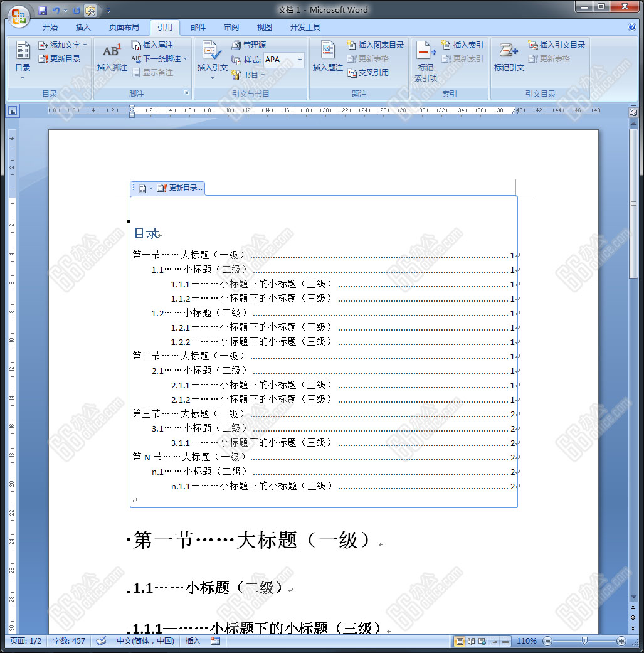Image resolution: width=644 pixels, height=653 pixels.
Task: Click language 中文(简体，中国) in status bar
Action: click(145, 641)
